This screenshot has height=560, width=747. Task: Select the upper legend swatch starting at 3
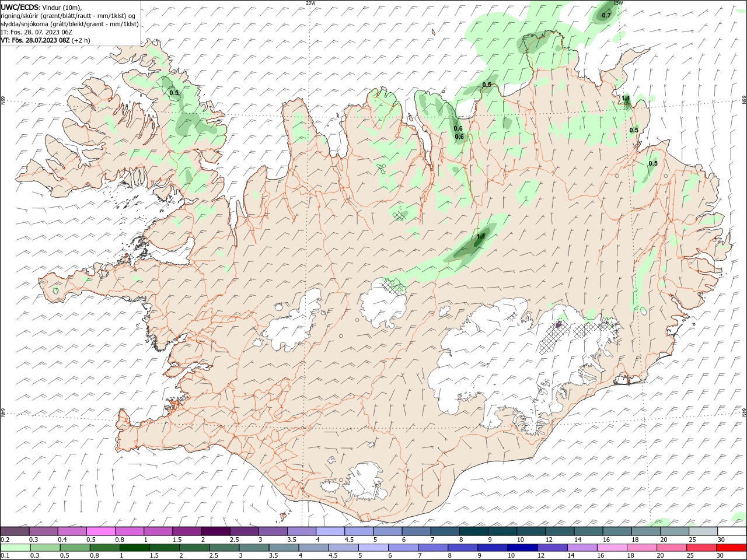273,531
